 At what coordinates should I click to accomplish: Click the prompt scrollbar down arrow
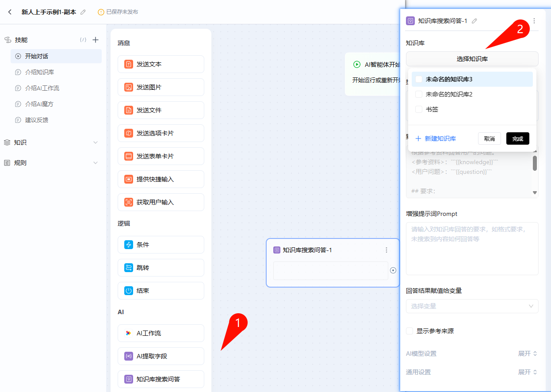tap(535, 192)
